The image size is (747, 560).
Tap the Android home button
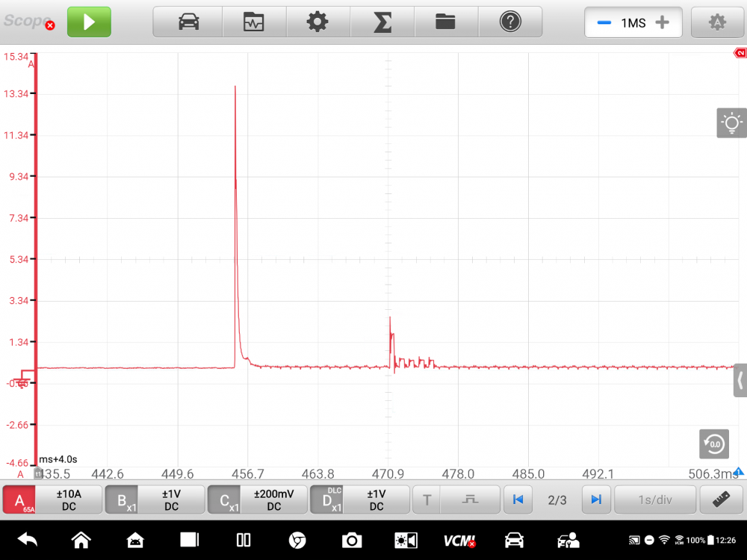click(81, 540)
